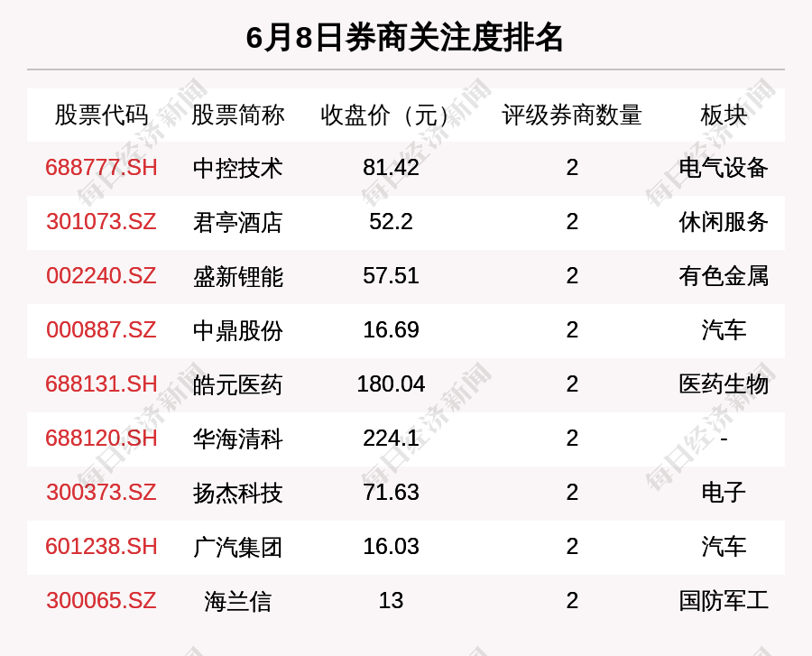Select stock code 601238.SH

(x=101, y=547)
